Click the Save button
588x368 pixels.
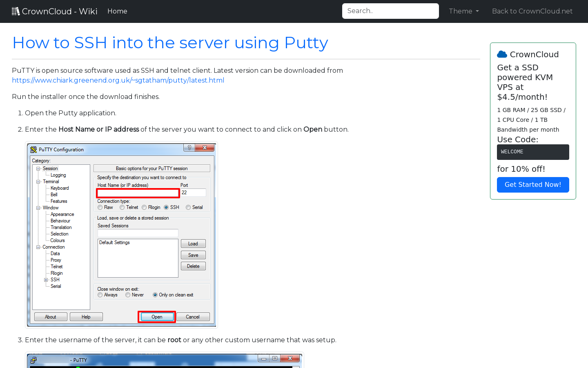193,255
